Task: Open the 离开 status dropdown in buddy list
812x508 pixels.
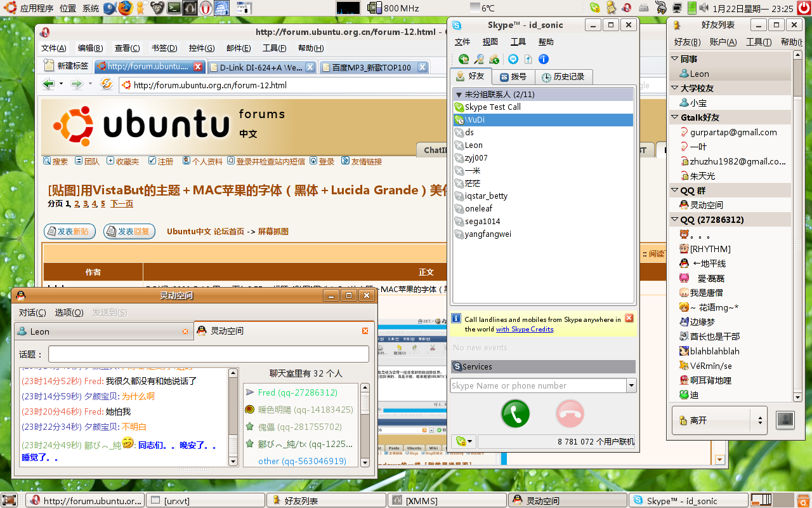Action: click(719, 420)
